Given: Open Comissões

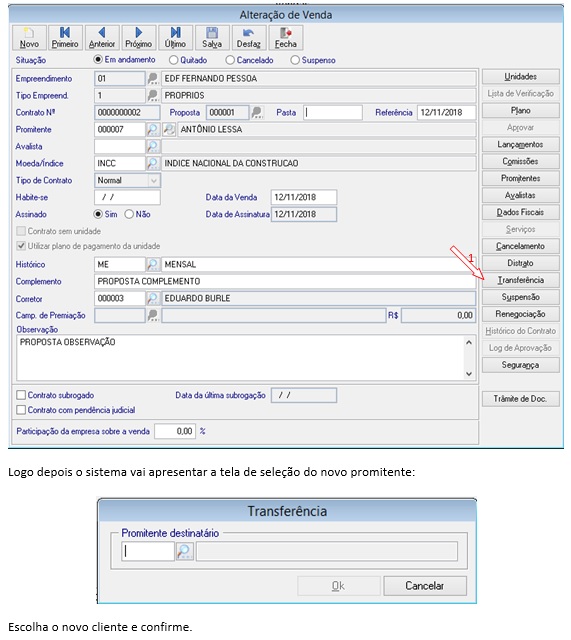Looking at the screenshot, I should [x=520, y=161].
